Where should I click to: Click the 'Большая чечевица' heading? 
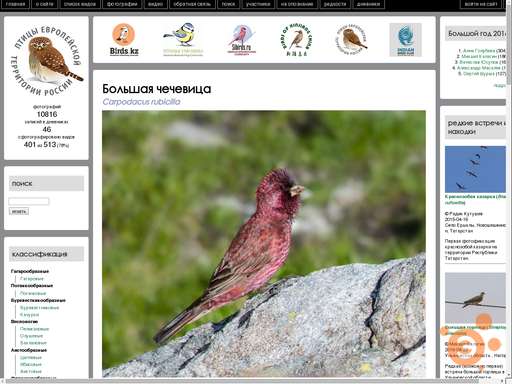157,89
